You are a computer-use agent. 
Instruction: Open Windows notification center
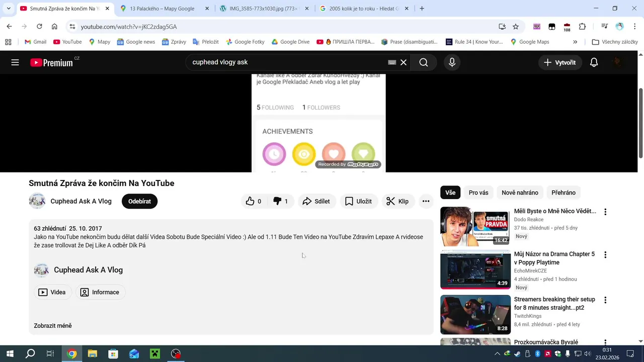630,353
